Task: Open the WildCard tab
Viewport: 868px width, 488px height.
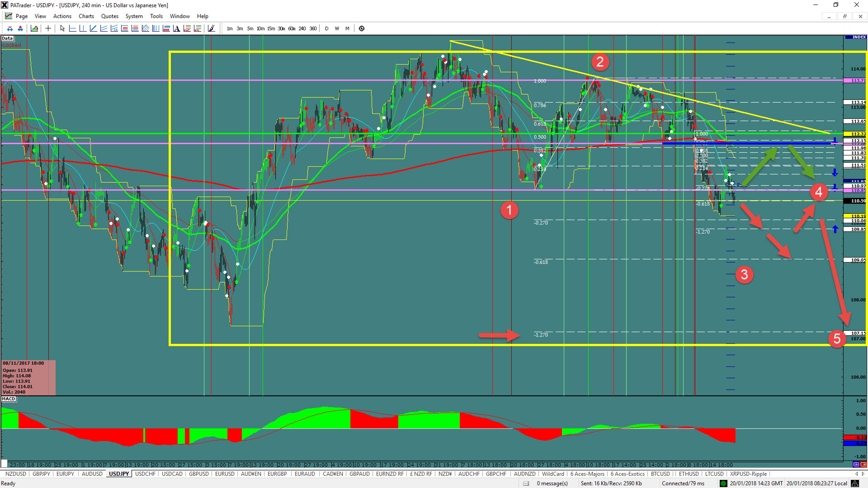Action: click(x=553, y=474)
